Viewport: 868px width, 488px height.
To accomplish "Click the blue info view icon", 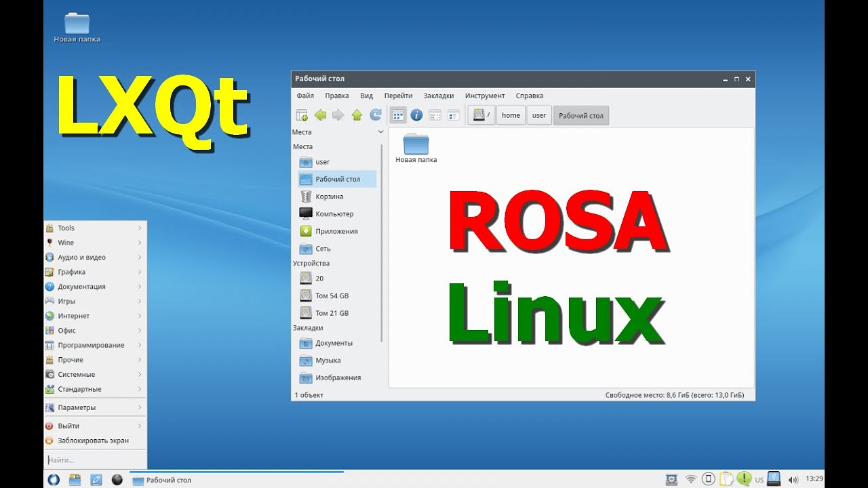I will pyautogui.click(x=416, y=115).
